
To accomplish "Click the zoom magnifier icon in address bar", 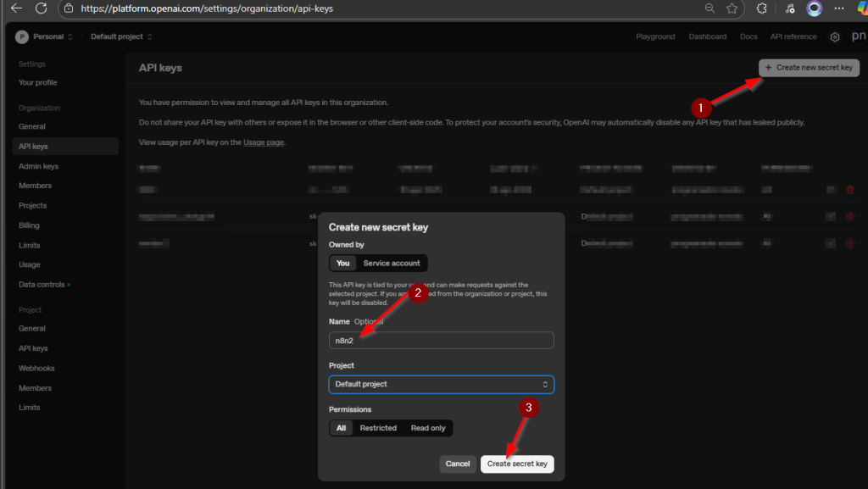I will (x=709, y=8).
